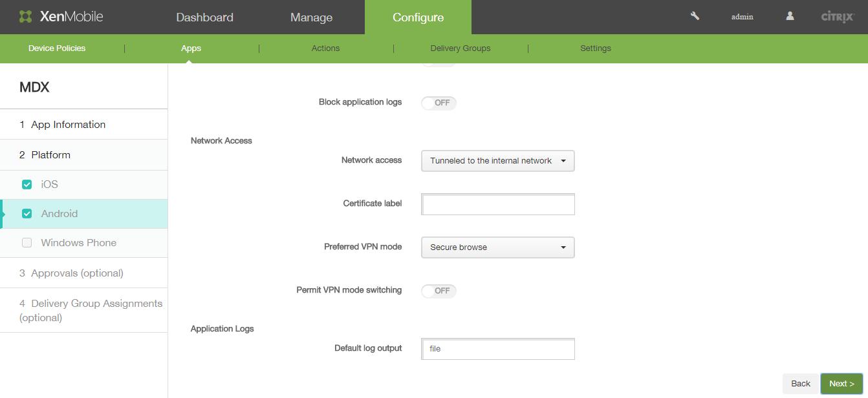Toggle Block application logs switch
Image resolution: width=868 pixels, height=398 pixels.
click(x=439, y=103)
